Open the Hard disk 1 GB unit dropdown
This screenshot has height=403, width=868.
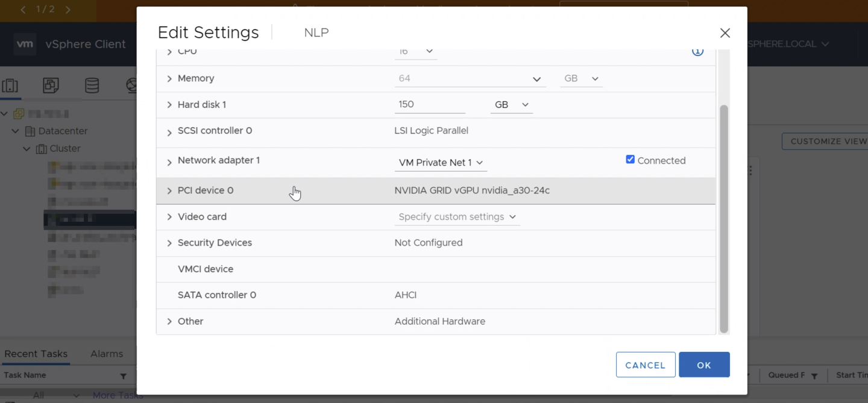(x=511, y=105)
